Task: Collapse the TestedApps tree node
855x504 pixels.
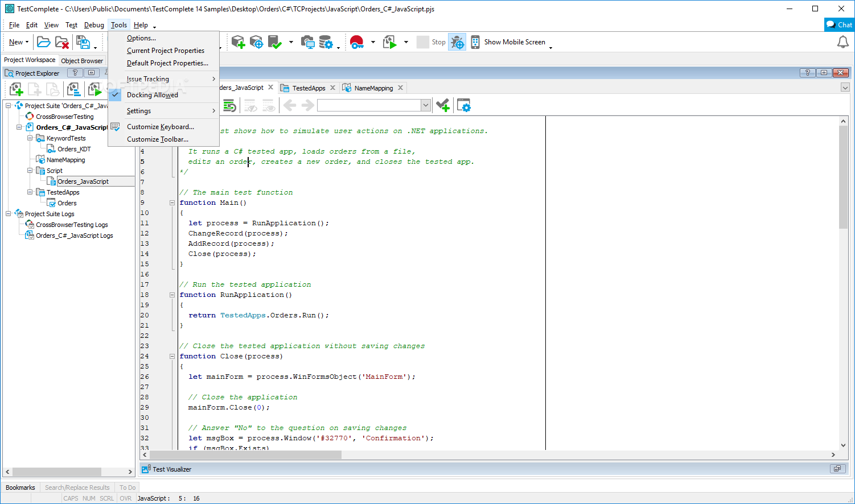Action: pos(30,192)
